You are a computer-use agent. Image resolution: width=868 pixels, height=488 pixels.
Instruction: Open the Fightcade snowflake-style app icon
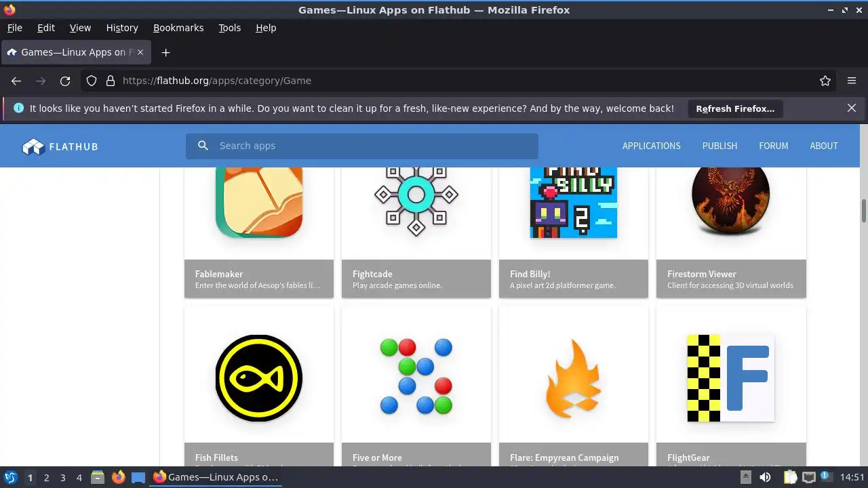click(416, 201)
